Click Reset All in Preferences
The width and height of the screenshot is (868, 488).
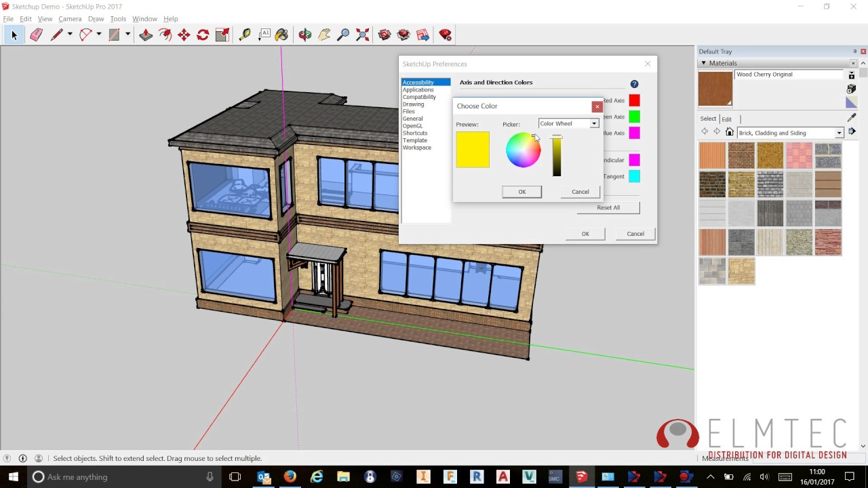tap(608, 207)
